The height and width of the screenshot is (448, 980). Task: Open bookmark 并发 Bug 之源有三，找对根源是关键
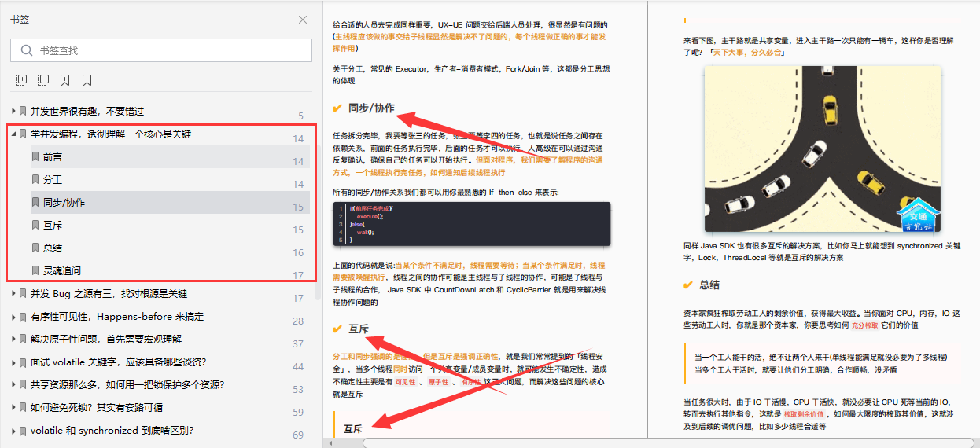(x=109, y=294)
